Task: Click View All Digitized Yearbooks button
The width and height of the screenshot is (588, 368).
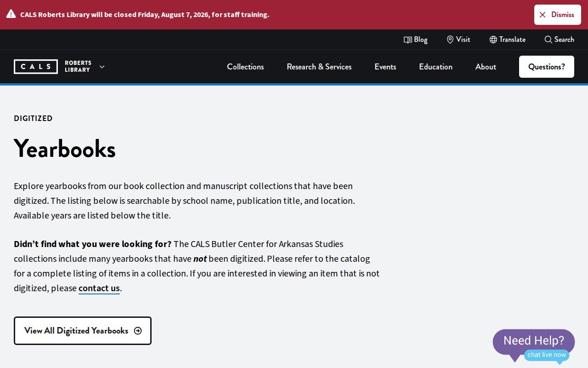Action: [x=83, y=331]
